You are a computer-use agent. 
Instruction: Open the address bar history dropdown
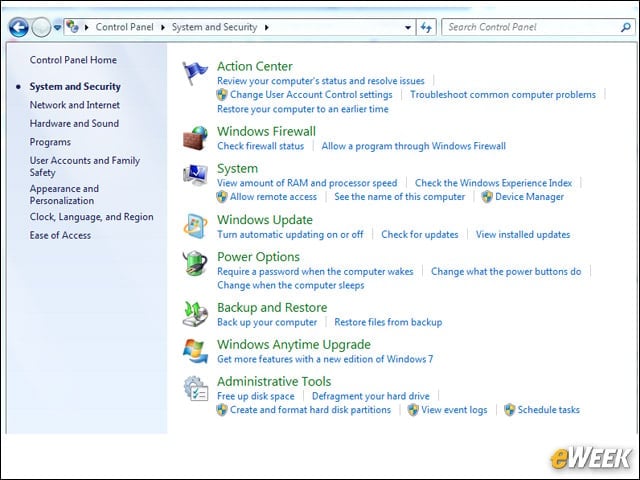pos(408,27)
